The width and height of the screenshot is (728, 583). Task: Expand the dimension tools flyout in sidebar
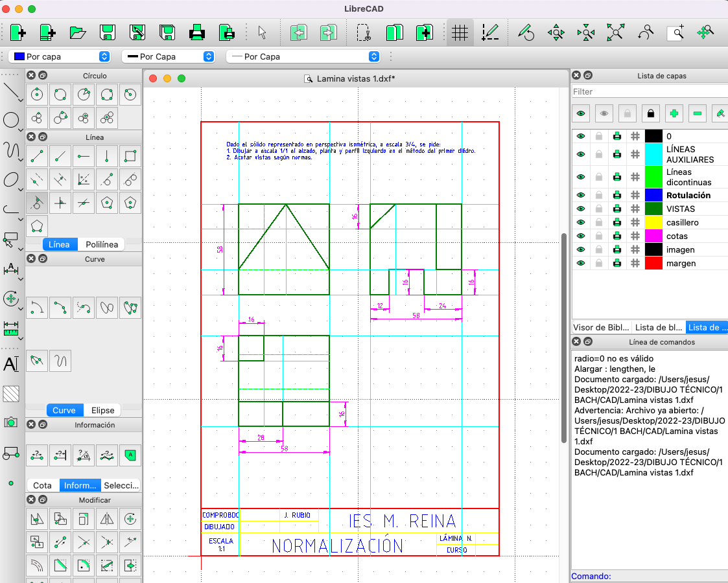pos(21,279)
